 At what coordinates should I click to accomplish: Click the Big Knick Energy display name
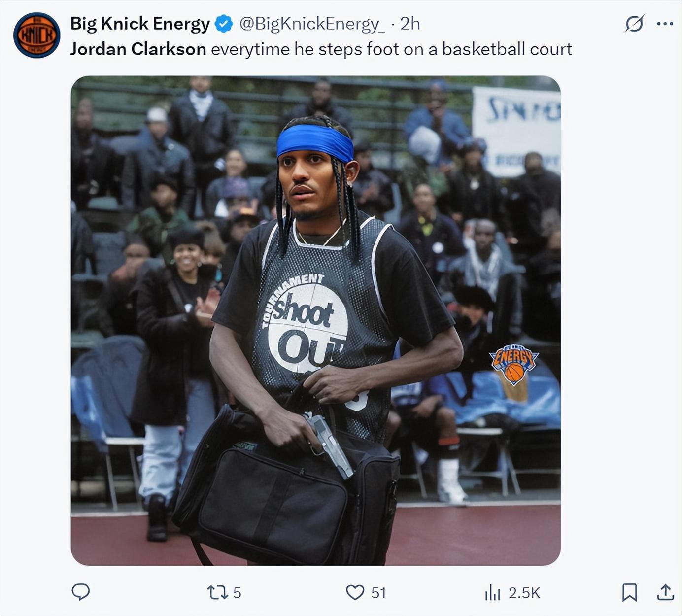point(140,24)
